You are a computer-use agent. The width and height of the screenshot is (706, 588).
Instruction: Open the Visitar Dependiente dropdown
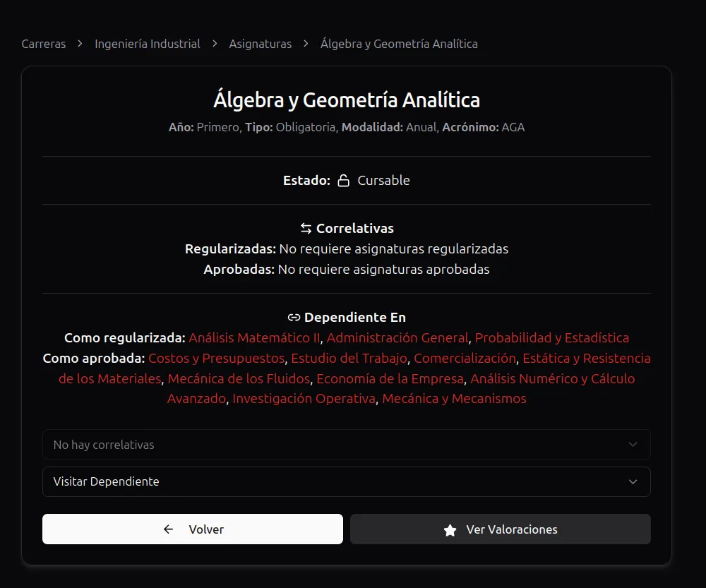(346, 481)
